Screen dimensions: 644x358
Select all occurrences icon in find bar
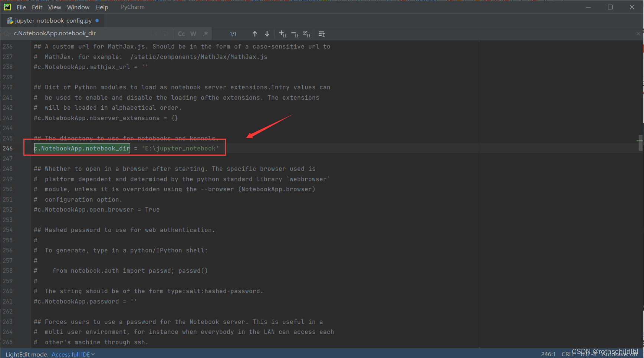(x=306, y=34)
